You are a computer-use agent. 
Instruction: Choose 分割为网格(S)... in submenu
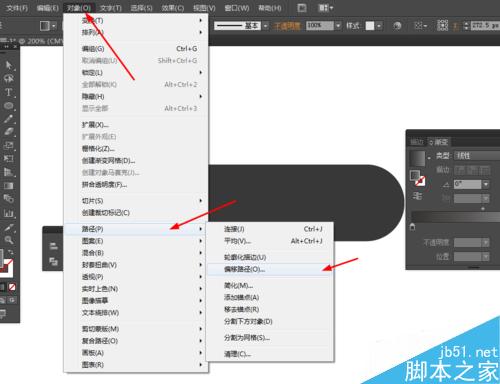click(x=270, y=338)
